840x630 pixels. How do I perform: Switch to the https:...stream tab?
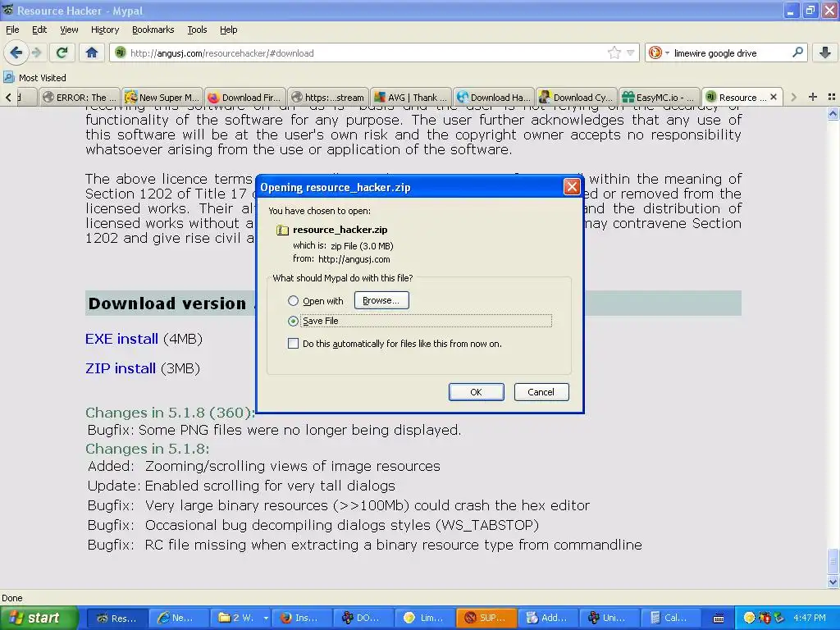click(x=328, y=97)
